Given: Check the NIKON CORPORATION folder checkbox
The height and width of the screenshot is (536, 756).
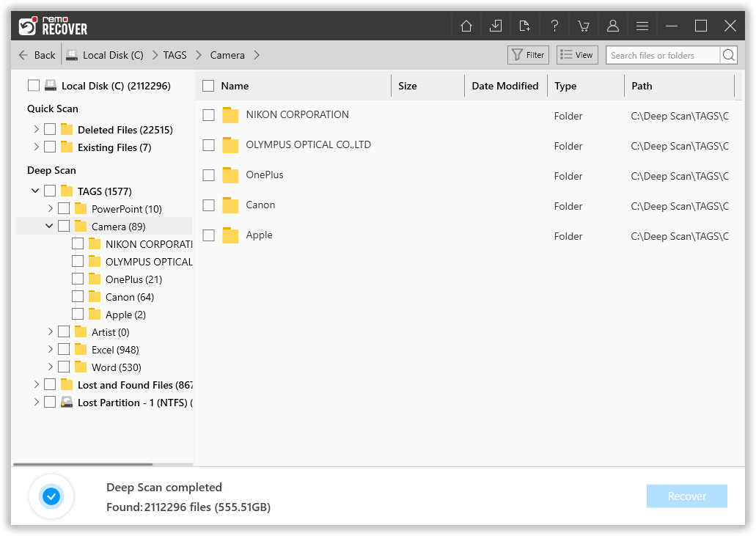Looking at the screenshot, I should coord(208,114).
